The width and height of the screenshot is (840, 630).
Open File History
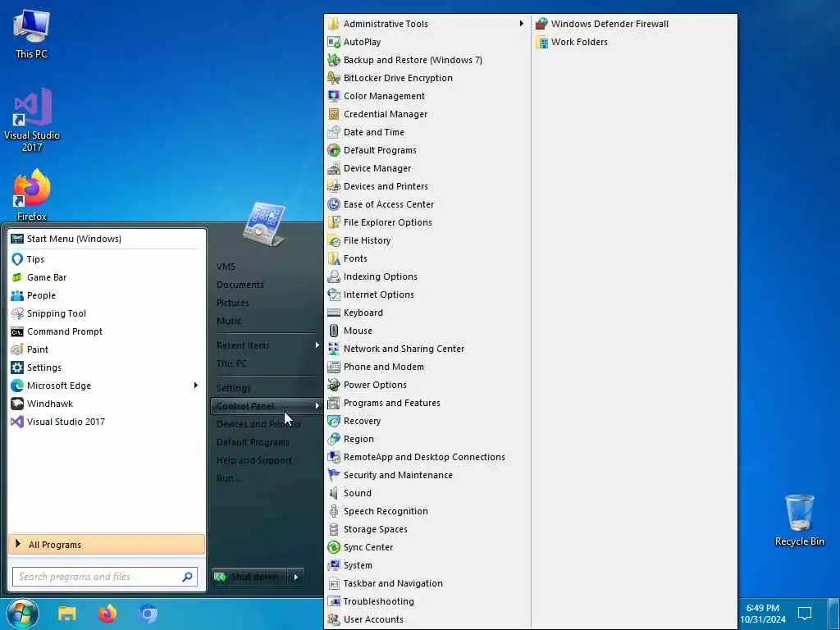[427, 240]
